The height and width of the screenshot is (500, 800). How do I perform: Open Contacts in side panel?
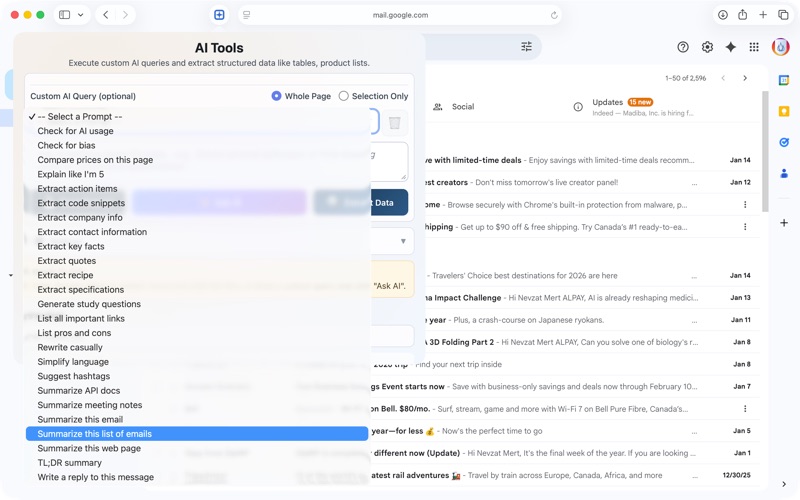784,173
